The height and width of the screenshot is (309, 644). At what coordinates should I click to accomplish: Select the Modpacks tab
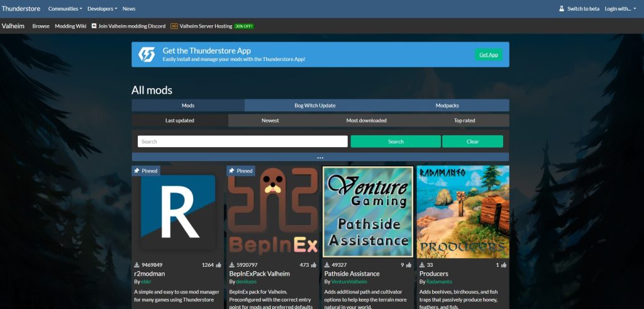[x=447, y=105]
